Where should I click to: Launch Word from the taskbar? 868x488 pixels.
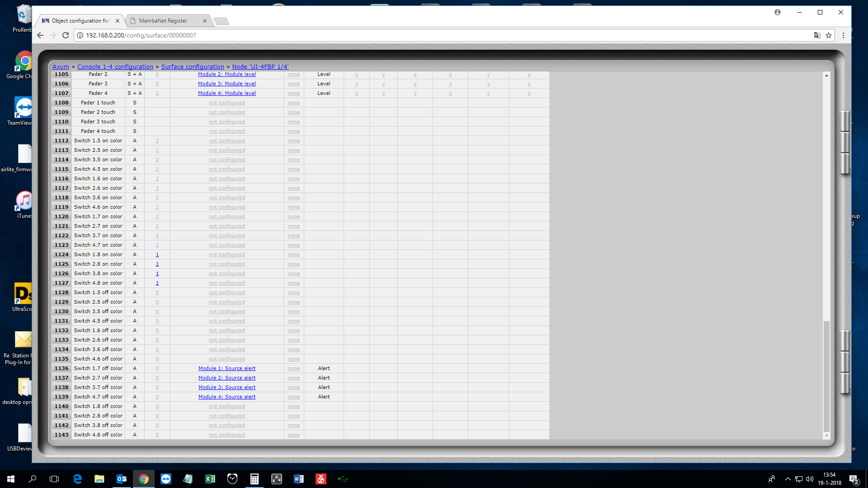click(x=299, y=479)
